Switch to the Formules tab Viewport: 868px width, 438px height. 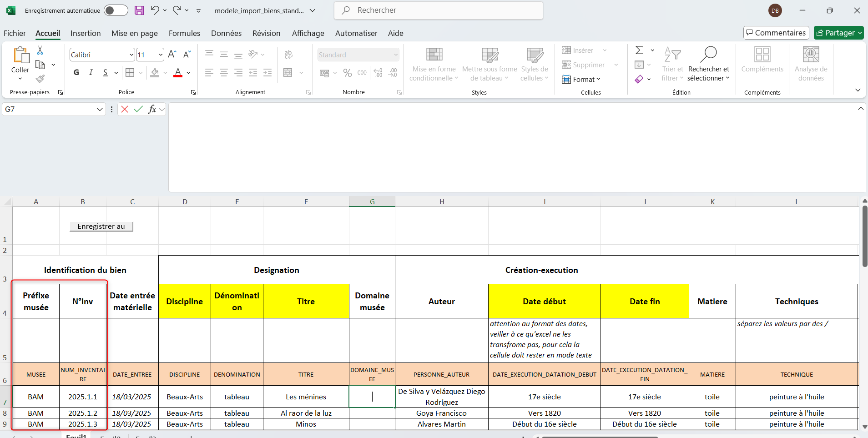(184, 33)
